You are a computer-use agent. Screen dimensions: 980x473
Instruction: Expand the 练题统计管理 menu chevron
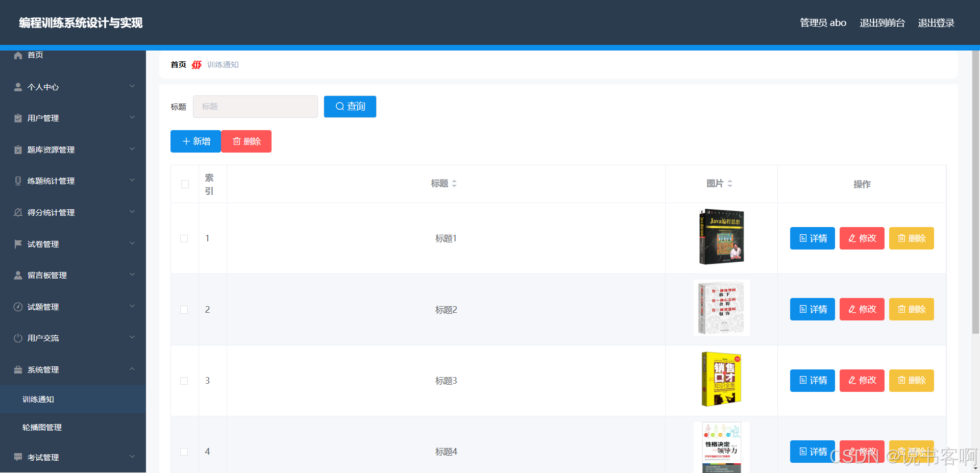[x=132, y=180]
